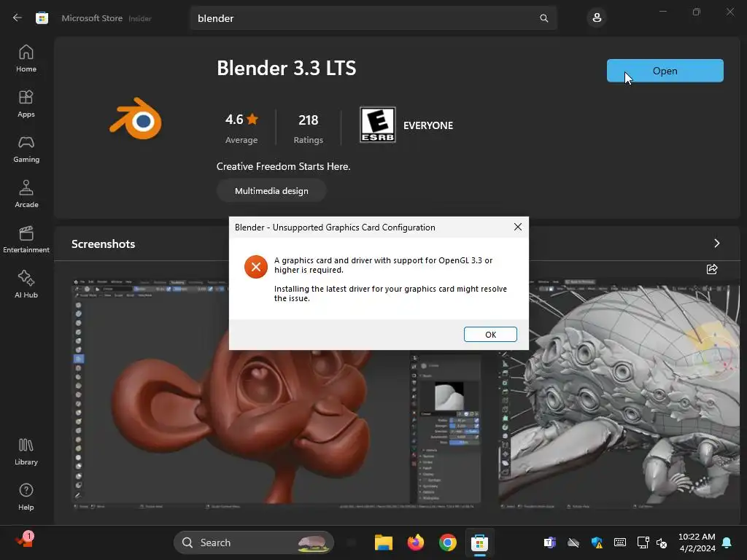Open the Arcade section in sidebar
Viewport: 747px width, 560px height.
[x=26, y=194]
